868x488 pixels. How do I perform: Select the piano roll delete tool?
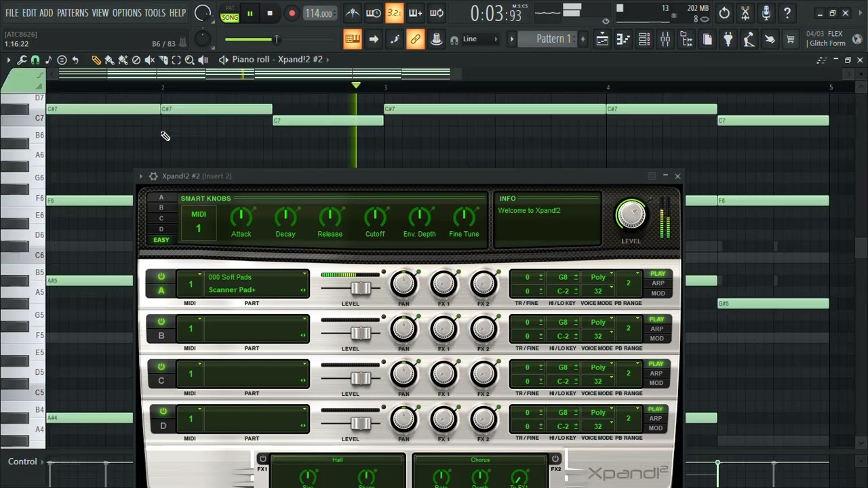136,60
